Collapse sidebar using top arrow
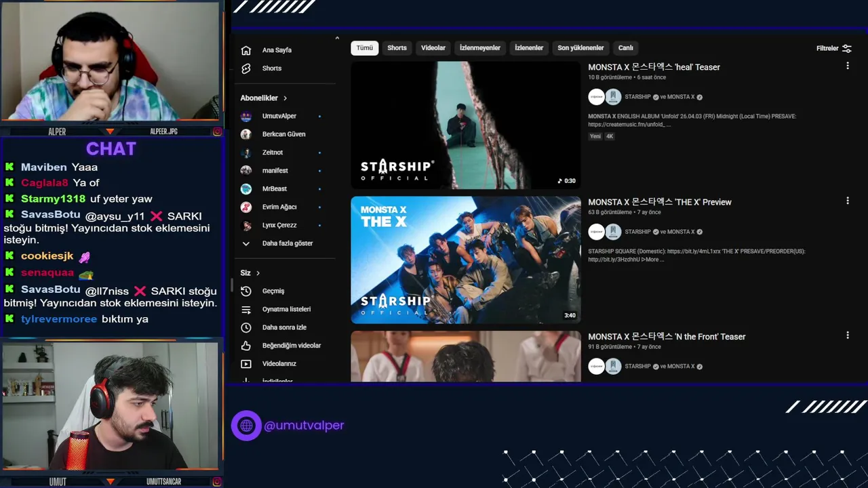This screenshot has height=488, width=868. tap(337, 38)
